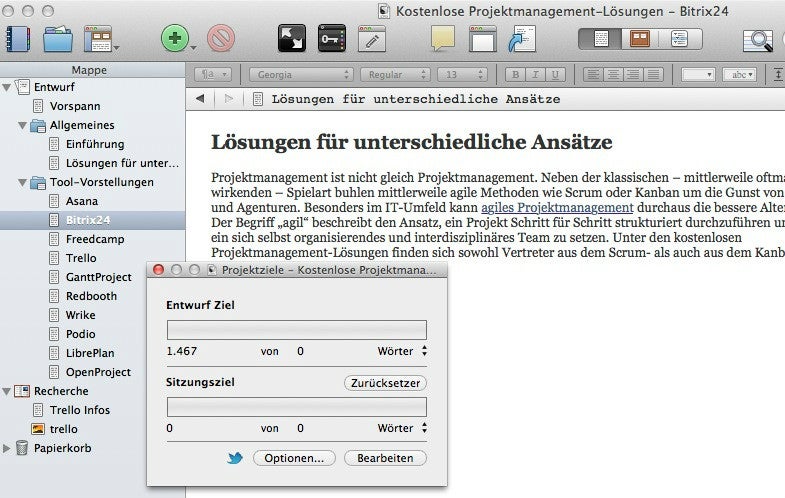Click the Bearbeiten button
The image size is (785, 498).
[x=385, y=458]
